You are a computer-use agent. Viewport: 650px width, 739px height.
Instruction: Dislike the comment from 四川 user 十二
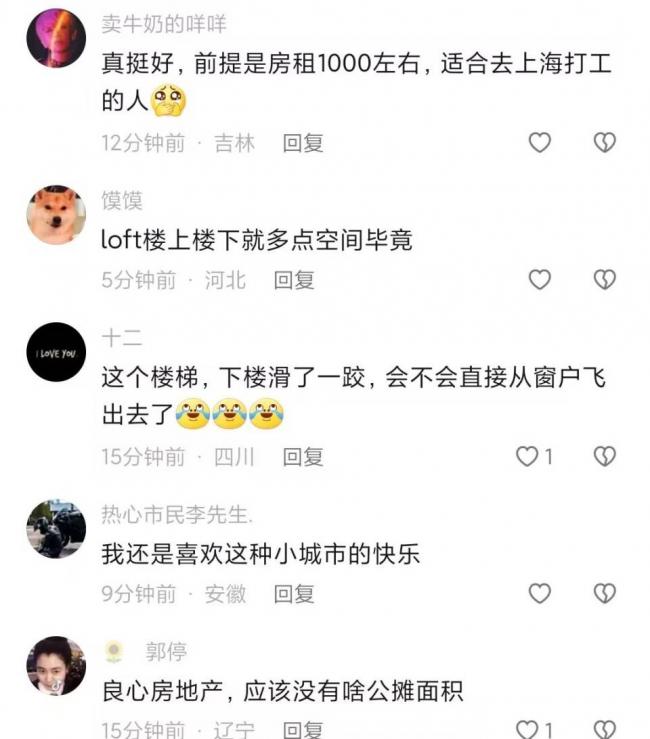604,456
